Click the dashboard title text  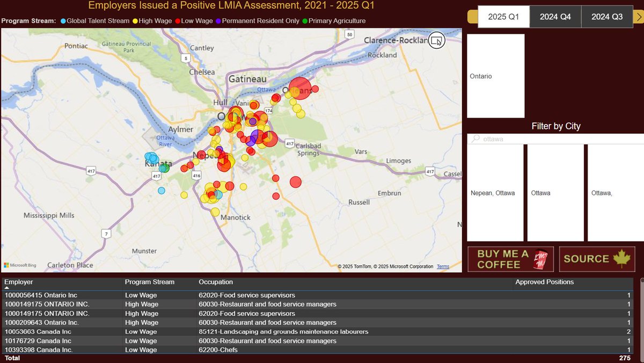231,6
